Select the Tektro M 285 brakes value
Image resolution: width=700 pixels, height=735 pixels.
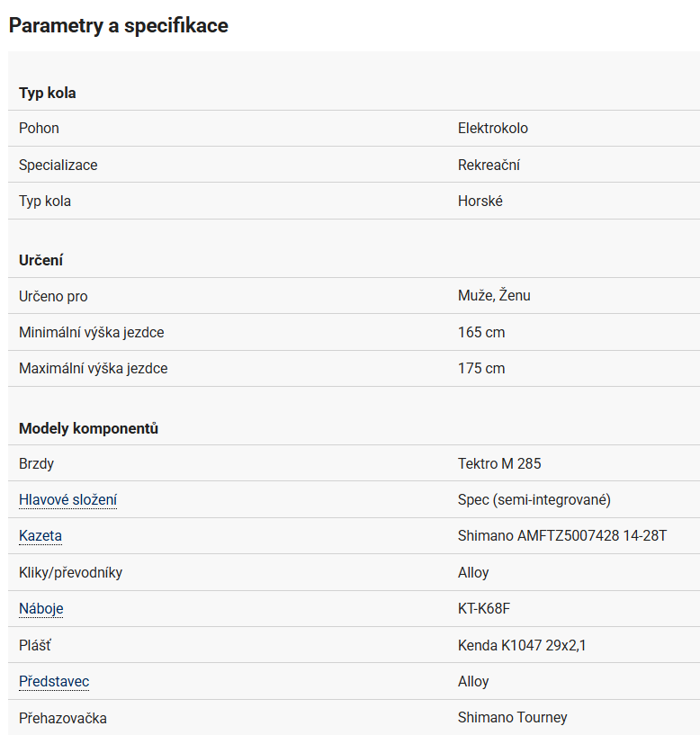click(499, 464)
